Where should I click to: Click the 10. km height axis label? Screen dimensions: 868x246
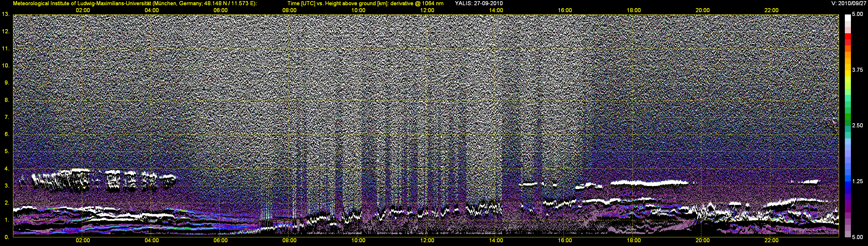[5, 66]
